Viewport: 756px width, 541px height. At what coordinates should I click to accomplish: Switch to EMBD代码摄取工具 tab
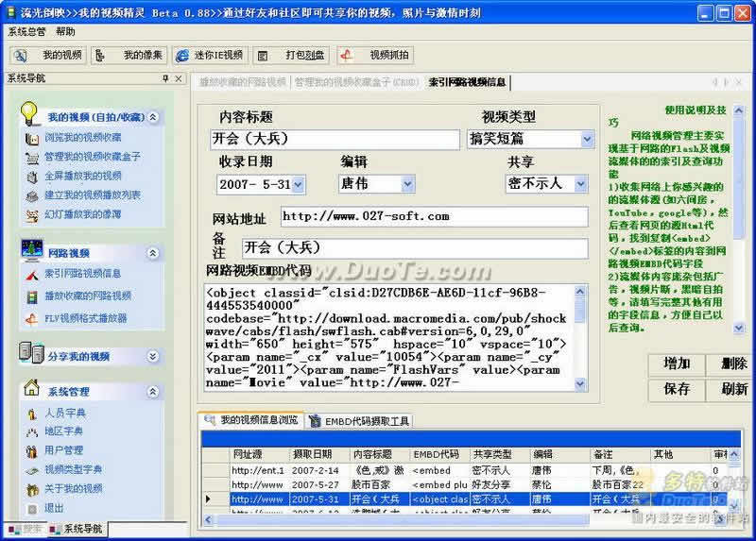click(360, 421)
